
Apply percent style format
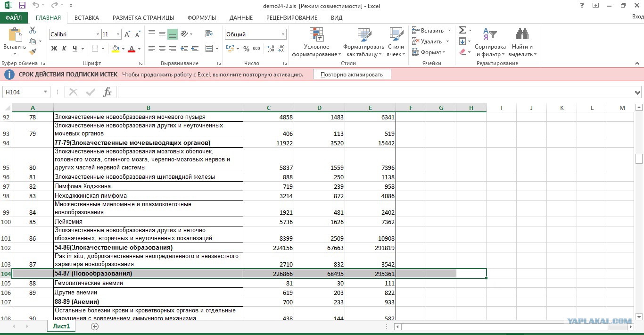[x=247, y=49]
